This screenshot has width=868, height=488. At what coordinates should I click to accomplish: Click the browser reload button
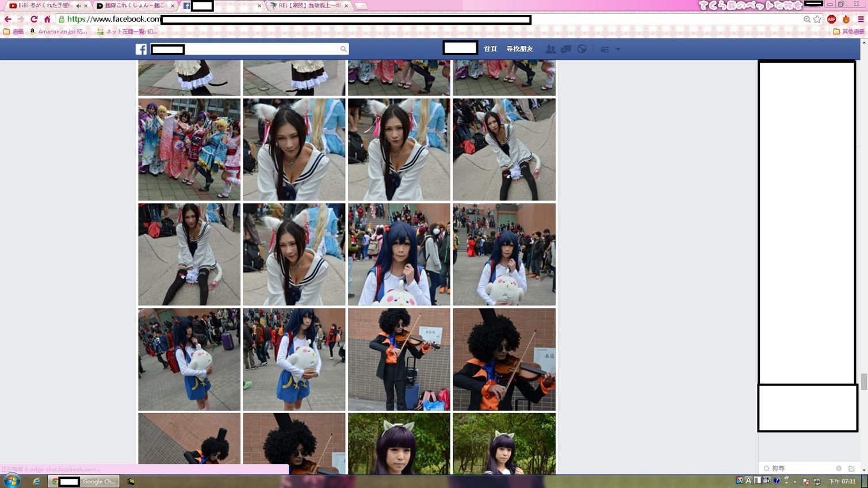(34, 20)
